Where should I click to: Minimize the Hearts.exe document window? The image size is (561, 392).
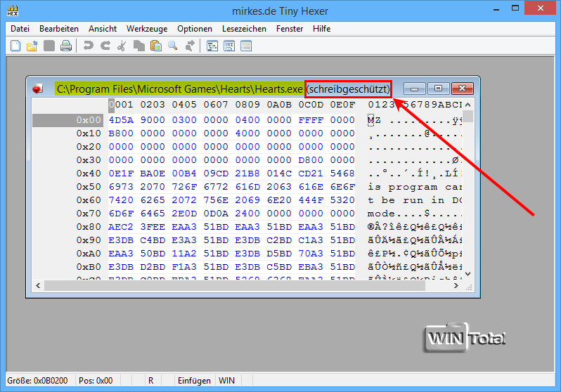pos(415,89)
